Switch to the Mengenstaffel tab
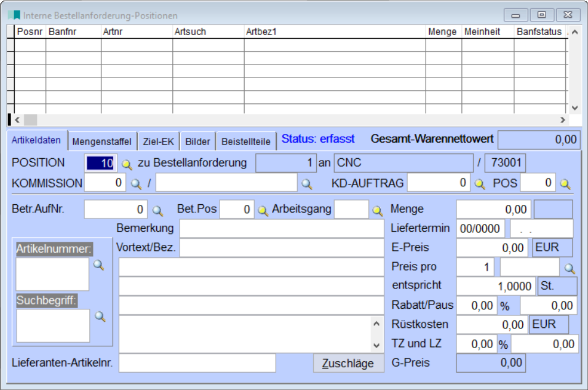588x390 pixels. [x=101, y=141]
